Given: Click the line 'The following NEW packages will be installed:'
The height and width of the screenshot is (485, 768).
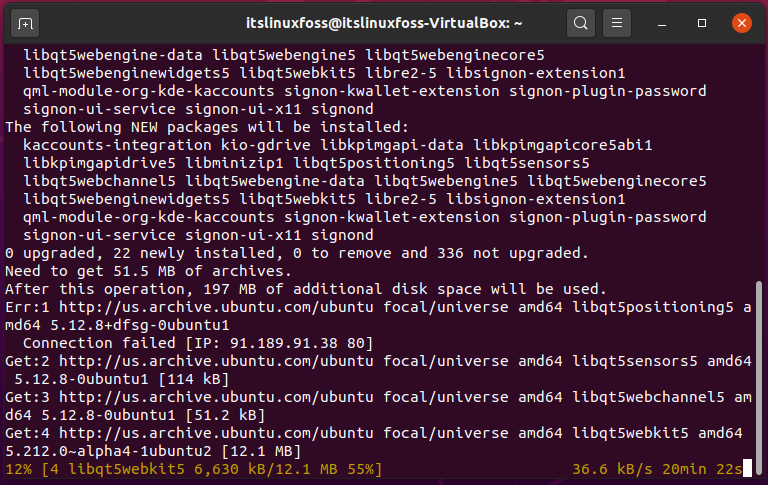Looking at the screenshot, I should pos(207,127).
